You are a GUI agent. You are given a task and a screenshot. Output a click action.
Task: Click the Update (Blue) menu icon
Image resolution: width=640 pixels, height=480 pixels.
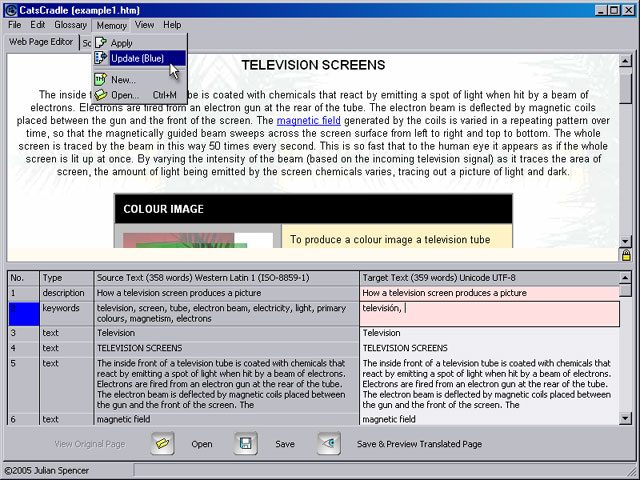100,58
